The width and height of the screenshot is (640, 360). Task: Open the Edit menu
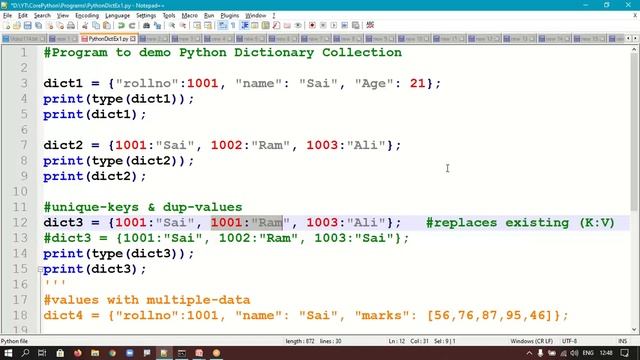(23, 16)
